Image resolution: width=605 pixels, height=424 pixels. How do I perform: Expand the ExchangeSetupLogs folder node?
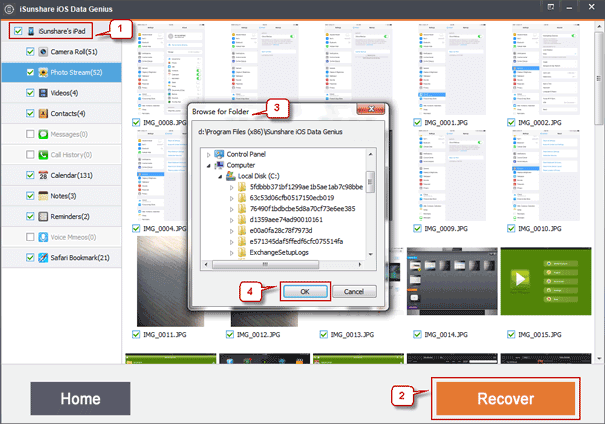tap(232, 253)
